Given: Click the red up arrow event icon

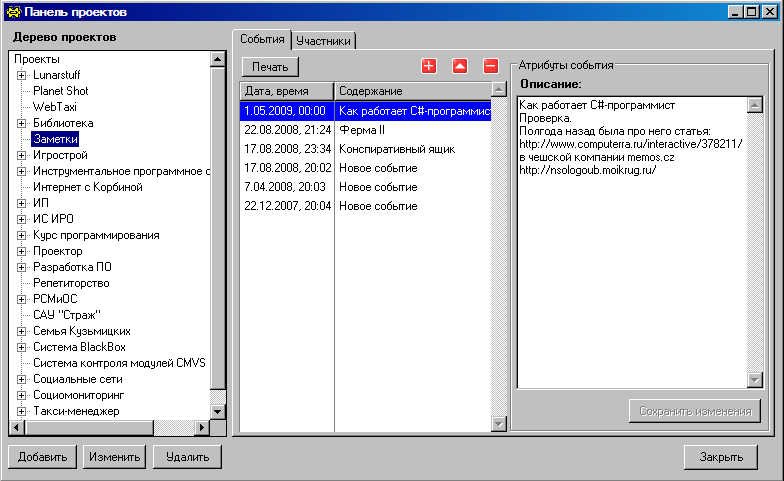Looking at the screenshot, I should pyautogui.click(x=460, y=66).
